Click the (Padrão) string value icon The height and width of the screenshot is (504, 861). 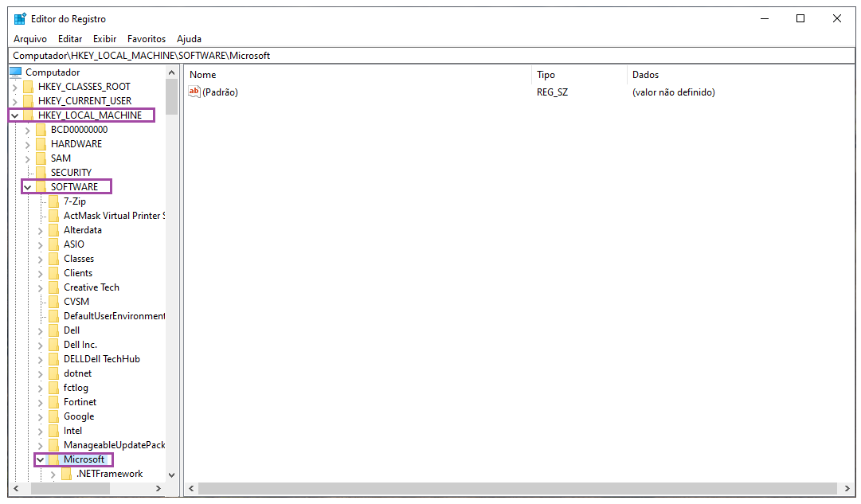coord(194,92)
